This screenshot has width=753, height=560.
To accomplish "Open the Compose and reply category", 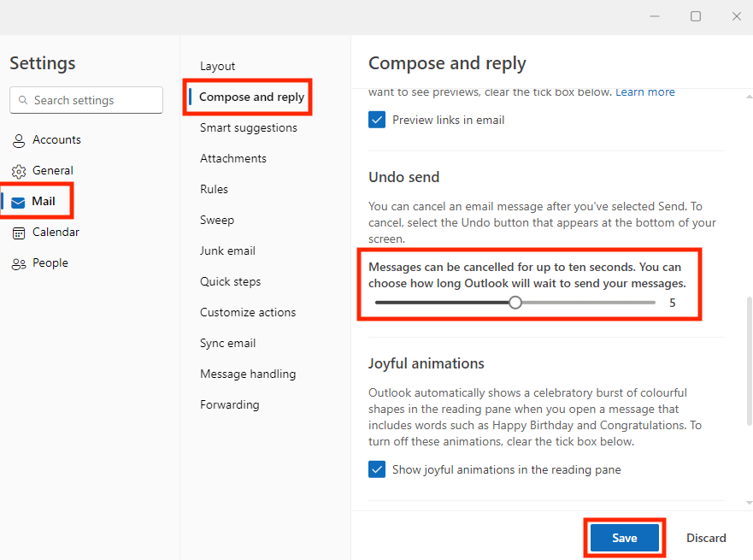I will pos(248,97).
